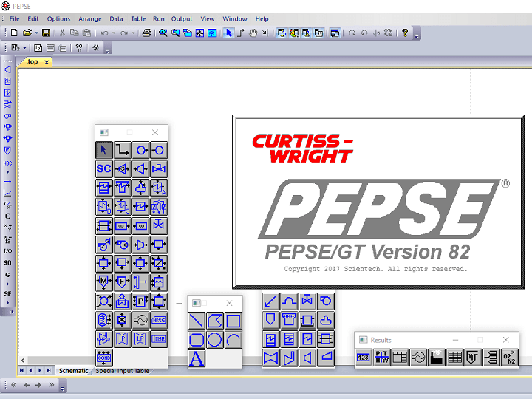The height and width of the screenshot is (399, 532).
Task: Go to first sheet navigation arrow
Action: pos(22,370)
